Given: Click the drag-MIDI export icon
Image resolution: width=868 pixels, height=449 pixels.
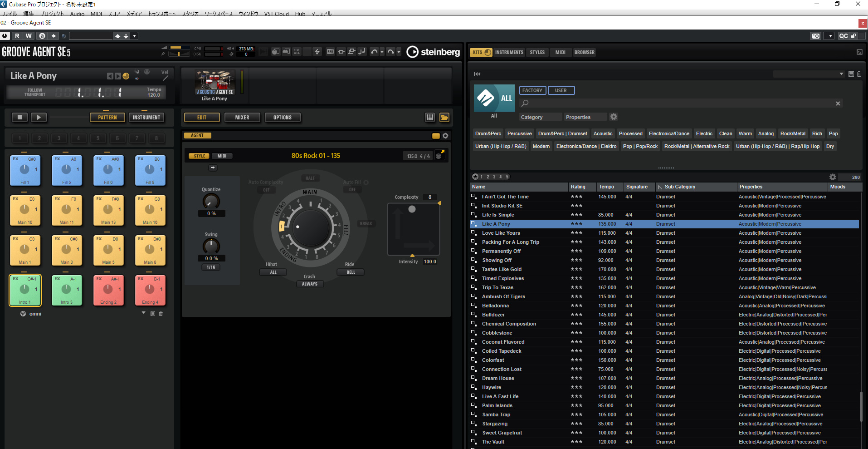Looking at the screenshot, I should pos(439,155).
